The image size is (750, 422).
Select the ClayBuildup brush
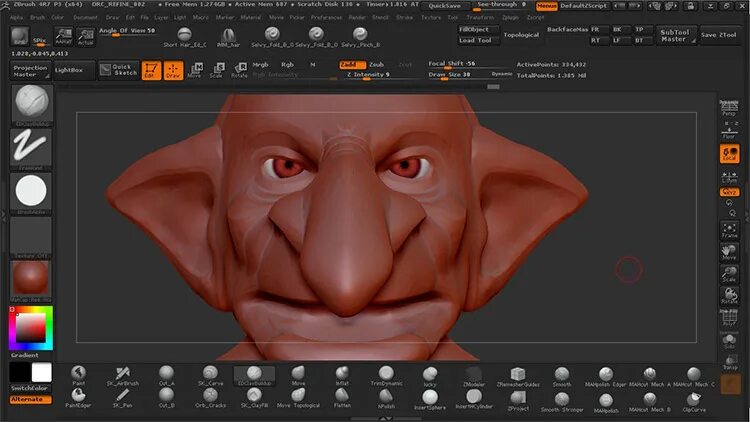coord(254,376)
